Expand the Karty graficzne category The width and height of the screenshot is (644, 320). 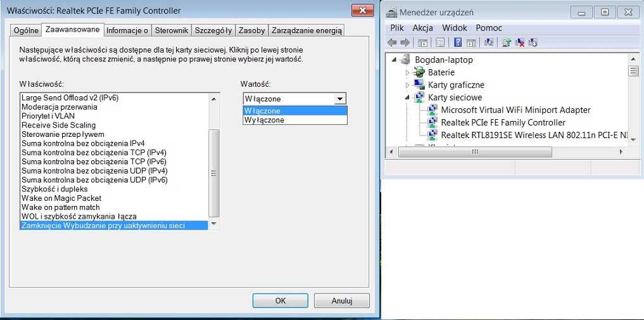pyautogui.click(x=407, y=85)
